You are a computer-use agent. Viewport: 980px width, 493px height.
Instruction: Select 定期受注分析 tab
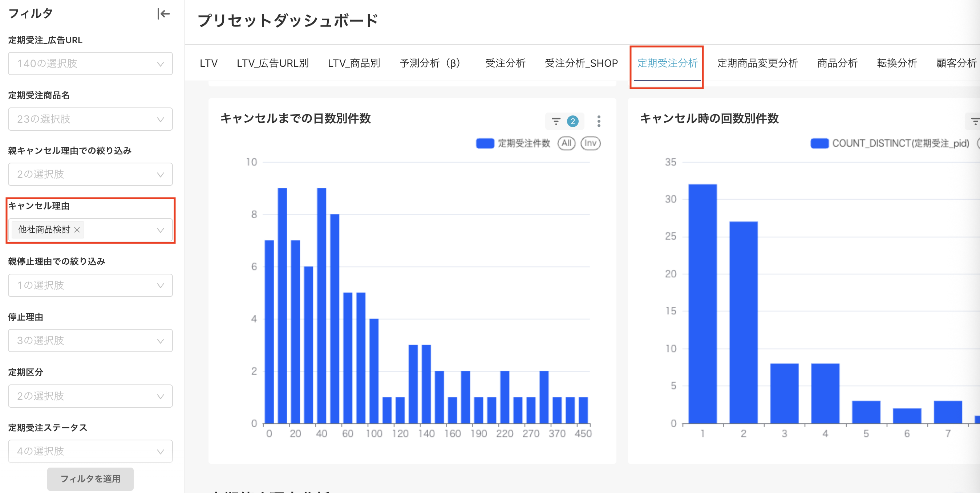pos(667,63)
